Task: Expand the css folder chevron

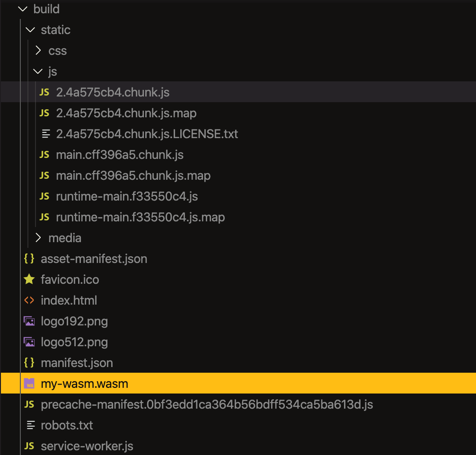Action: coord(38,51)
